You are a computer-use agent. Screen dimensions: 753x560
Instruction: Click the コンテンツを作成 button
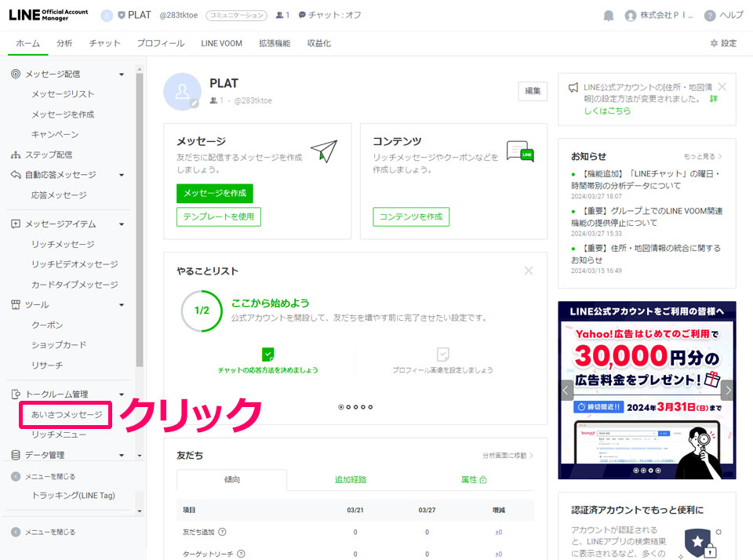point(411,216)
